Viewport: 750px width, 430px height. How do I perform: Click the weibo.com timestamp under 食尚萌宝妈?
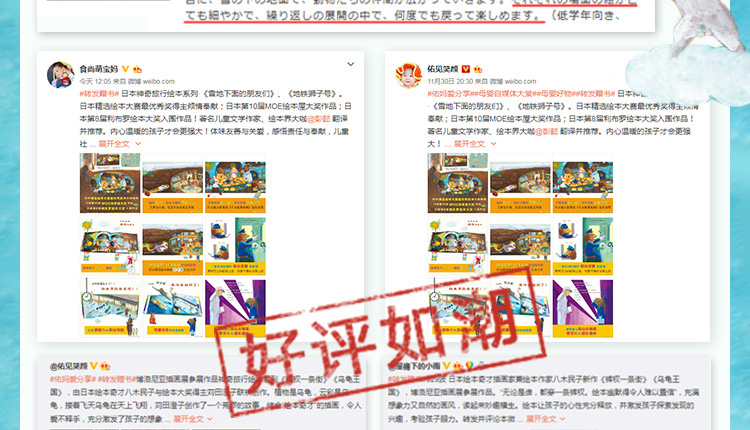127,81
